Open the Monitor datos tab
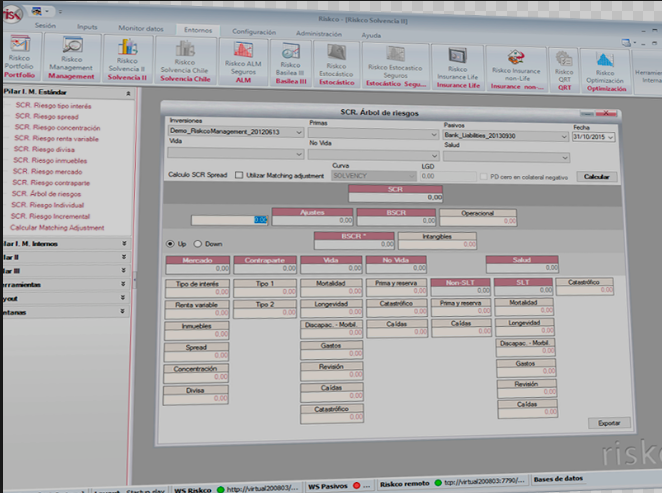This screenshot has width=662, height=493. [x=140, y=30]
